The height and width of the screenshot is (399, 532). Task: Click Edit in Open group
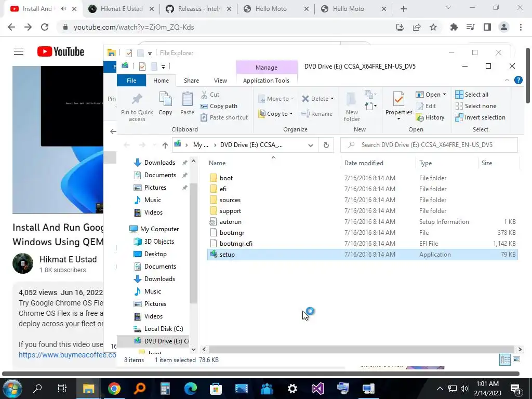426,106
